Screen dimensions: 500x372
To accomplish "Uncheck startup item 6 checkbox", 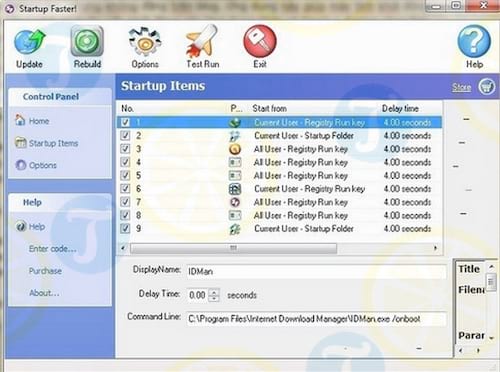I will coord(125,189).
